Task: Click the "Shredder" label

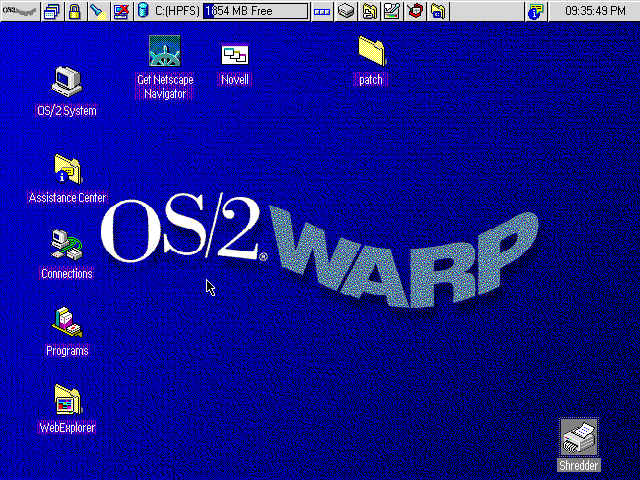Action: (x=579, y=465)
